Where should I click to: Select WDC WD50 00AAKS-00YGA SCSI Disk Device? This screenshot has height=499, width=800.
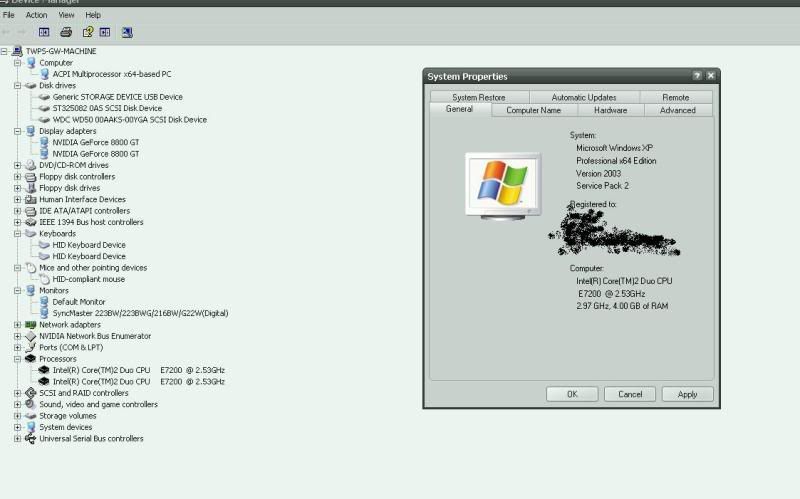coord(130,119)
